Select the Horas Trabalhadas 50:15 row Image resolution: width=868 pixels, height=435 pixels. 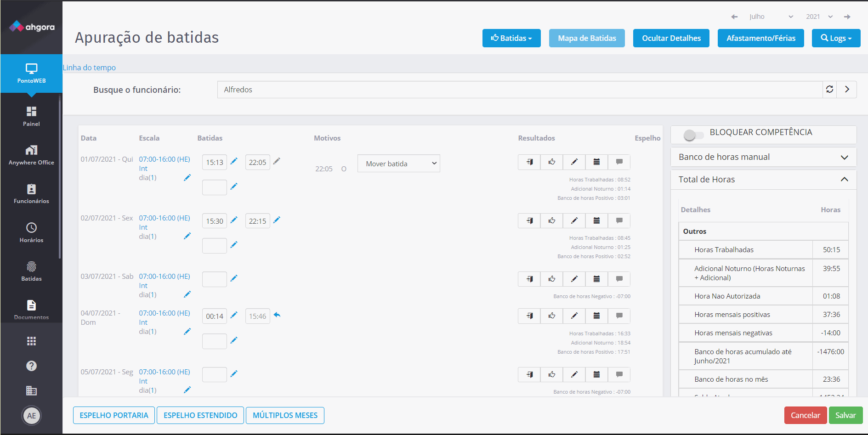763,250
